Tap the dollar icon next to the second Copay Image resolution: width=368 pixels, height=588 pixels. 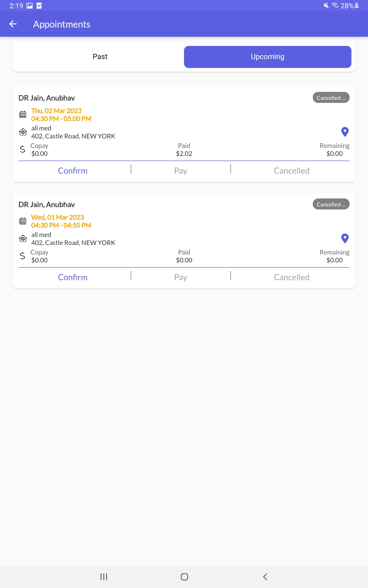pyautogui.click(x=22, y=256)
